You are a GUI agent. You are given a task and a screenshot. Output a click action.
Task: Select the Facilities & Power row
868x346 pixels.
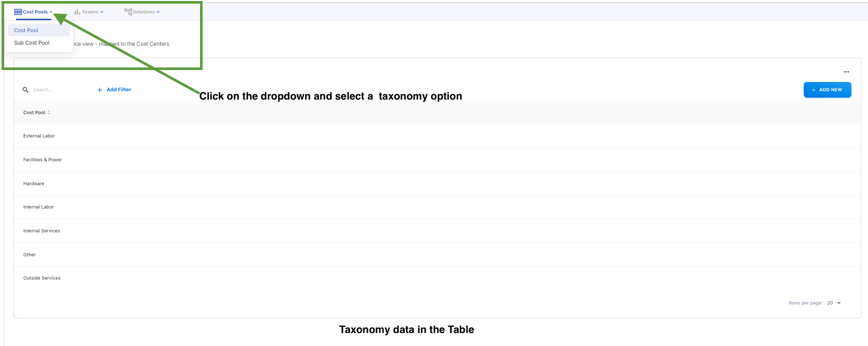point(42,160)
